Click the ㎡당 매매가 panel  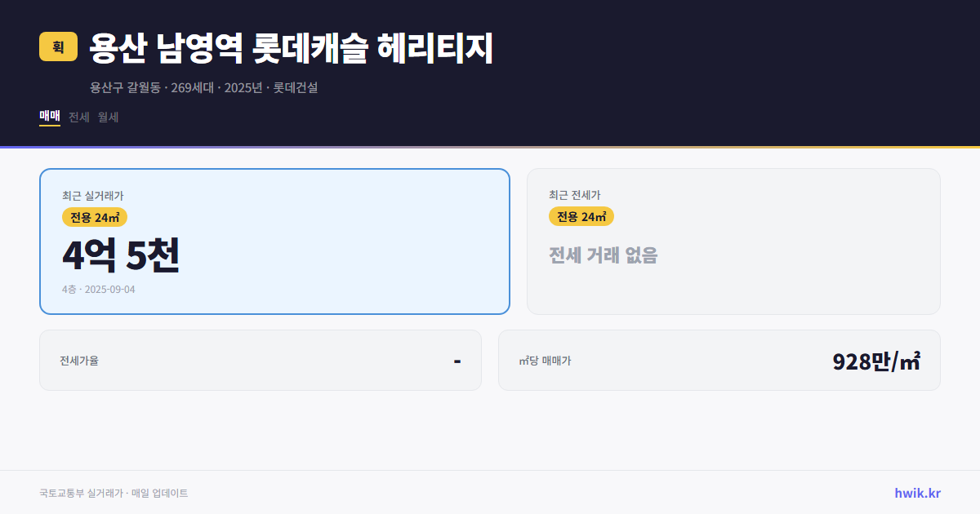click(x=719, y=360)
